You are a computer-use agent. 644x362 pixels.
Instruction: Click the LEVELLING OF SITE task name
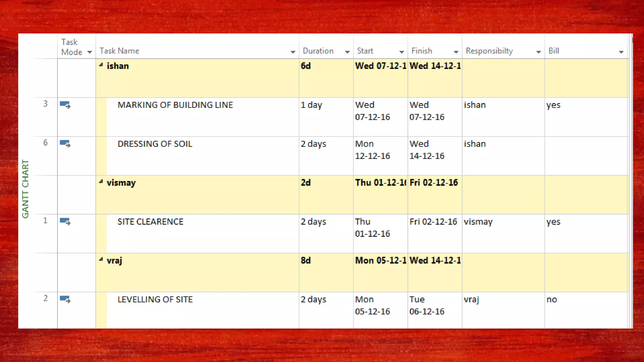tap(155, 299)
